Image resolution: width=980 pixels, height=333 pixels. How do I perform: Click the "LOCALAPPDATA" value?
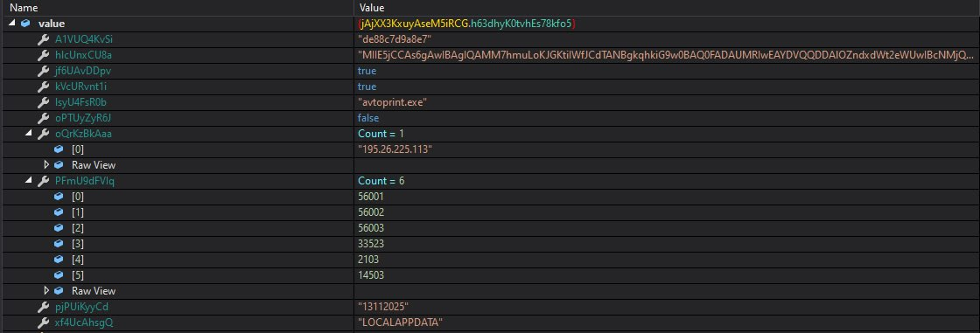click(x=400, y=322)
